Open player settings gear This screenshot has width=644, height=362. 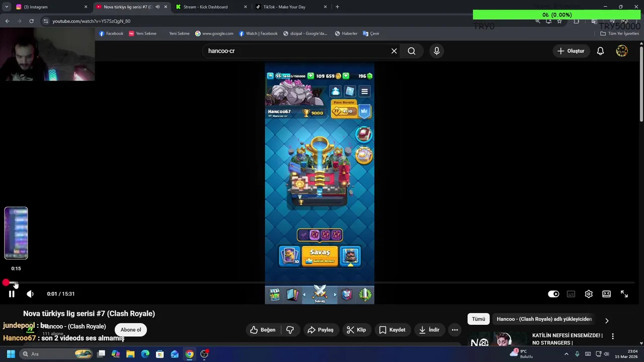pyautogui.click(x=589, y=294)
